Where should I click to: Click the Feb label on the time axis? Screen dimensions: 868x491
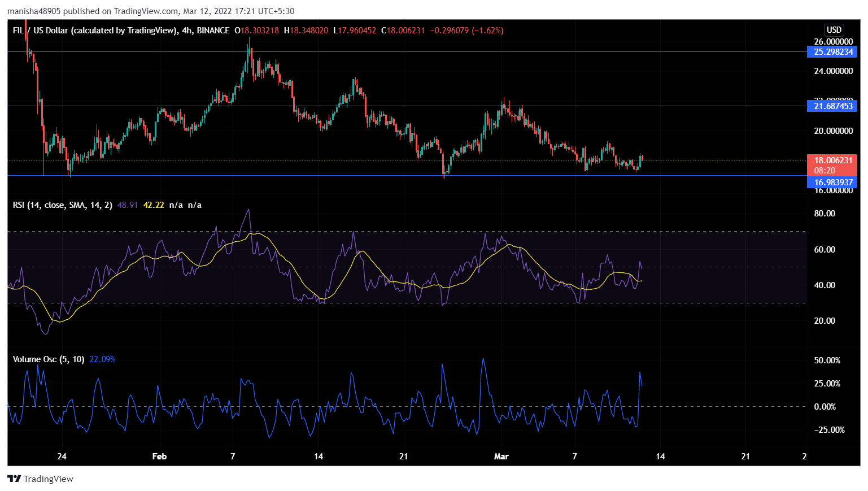(160, 457)
